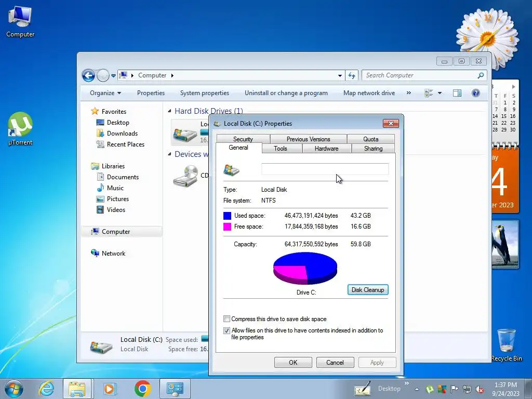Open the Hardware tab
This screenshot has width=532, height=399.
(x=326, y=149)
